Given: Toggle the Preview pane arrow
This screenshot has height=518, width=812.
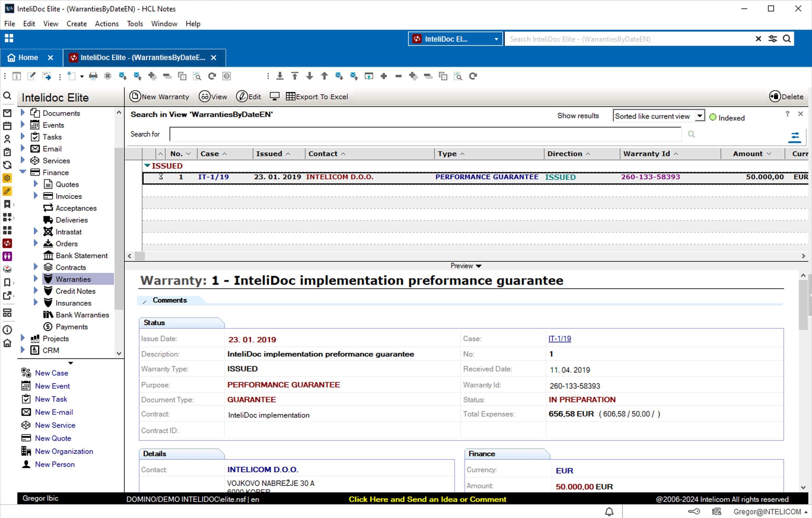Looking at the screenshot, I should (478, 266).
